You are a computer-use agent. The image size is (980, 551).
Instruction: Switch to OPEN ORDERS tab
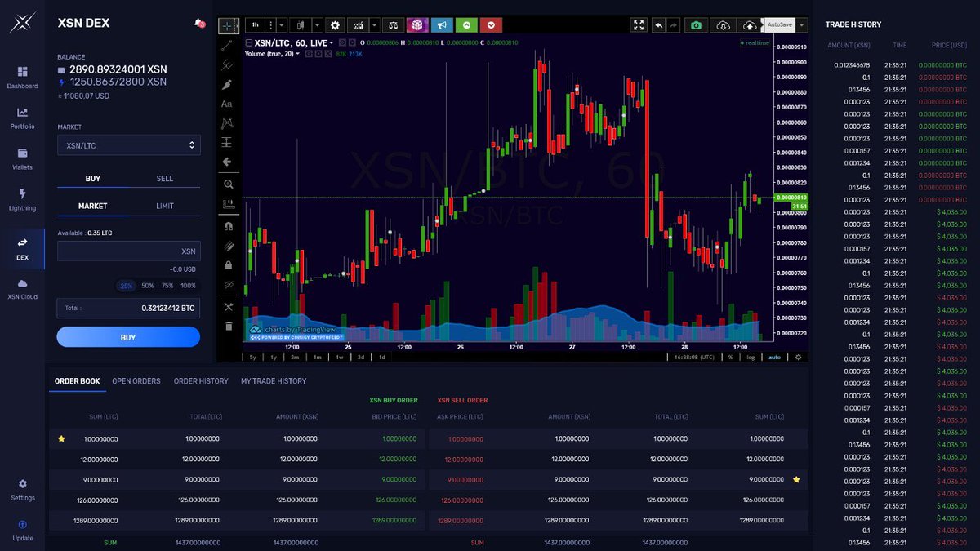coord(136,381)
